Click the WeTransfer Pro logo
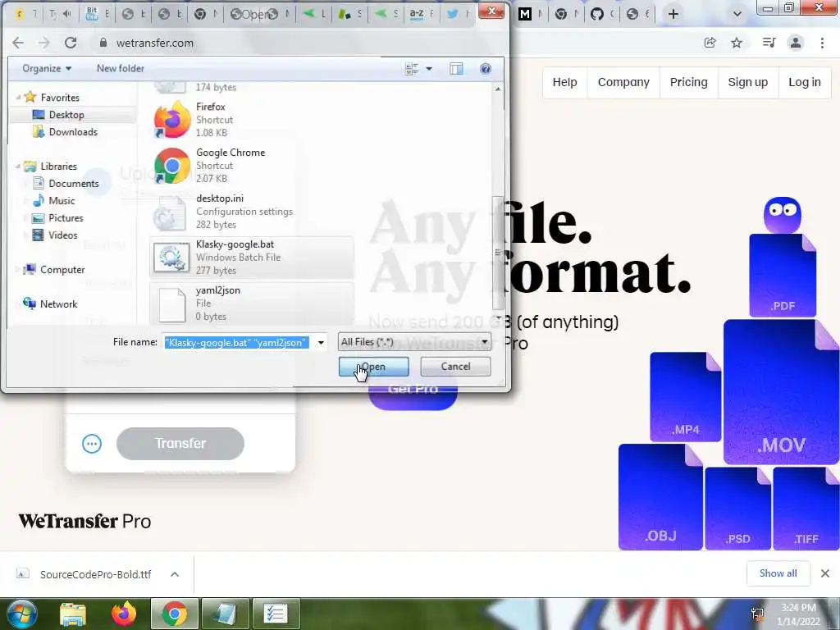 [x=84, y=521]
